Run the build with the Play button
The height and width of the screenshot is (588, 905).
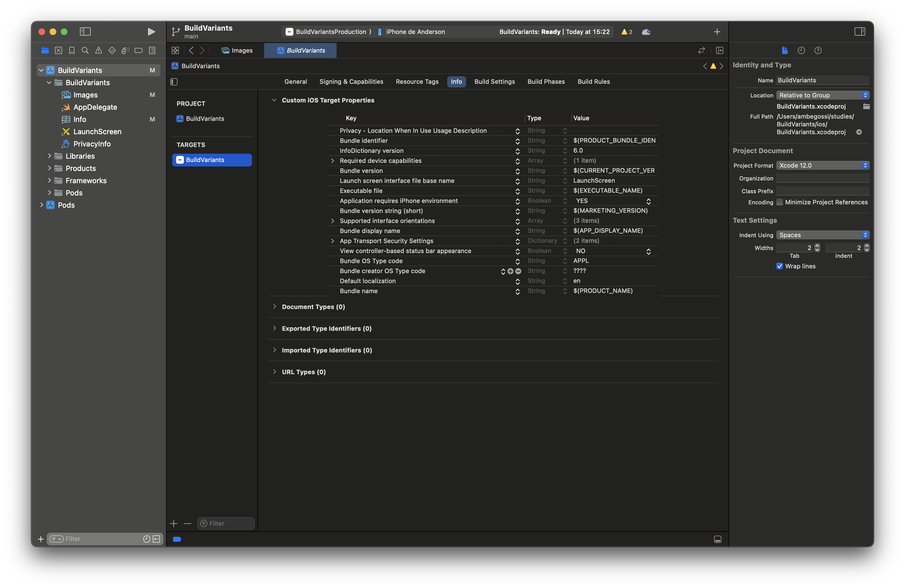point(151,31)
